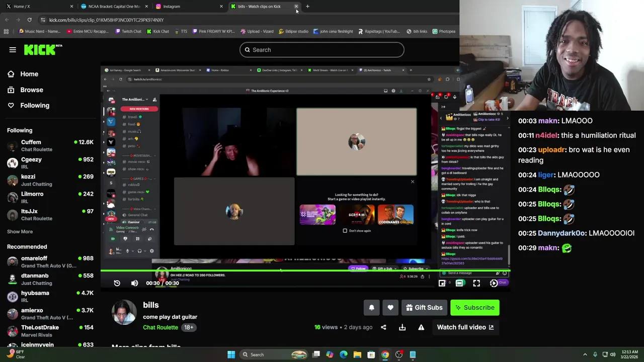644x362 pixels.
Task: Toggle picture-in-picture mini player
Action: 442,283
